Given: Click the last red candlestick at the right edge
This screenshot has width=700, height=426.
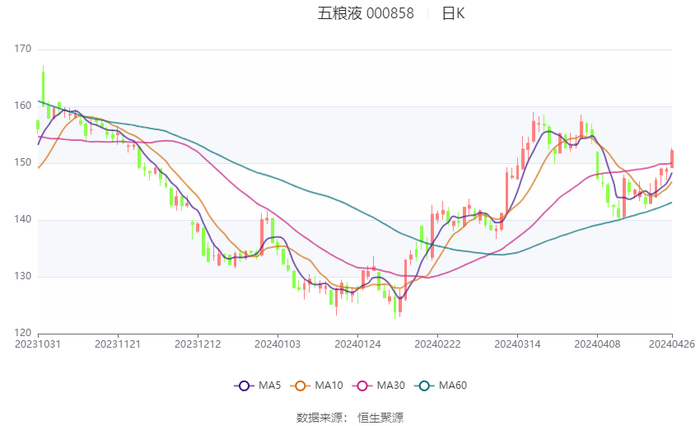Looking at the screenshot, I should 672,158.
